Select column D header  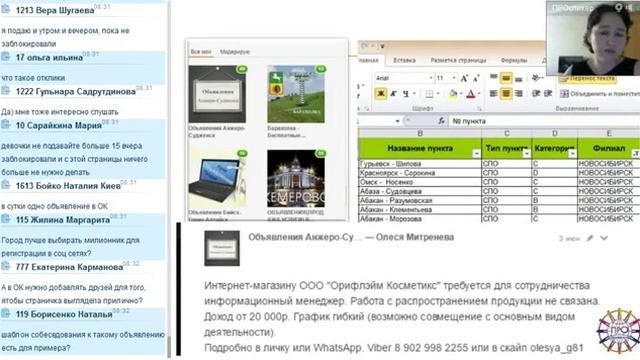555,133
